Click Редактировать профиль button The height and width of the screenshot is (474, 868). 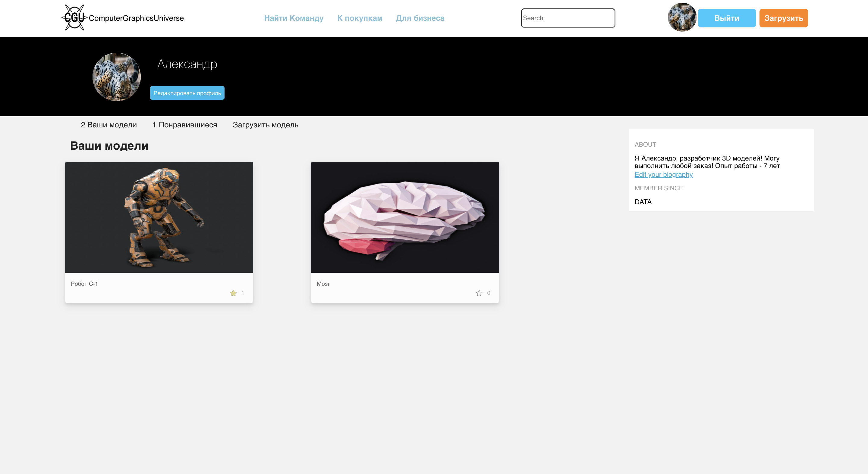point(187,93)
